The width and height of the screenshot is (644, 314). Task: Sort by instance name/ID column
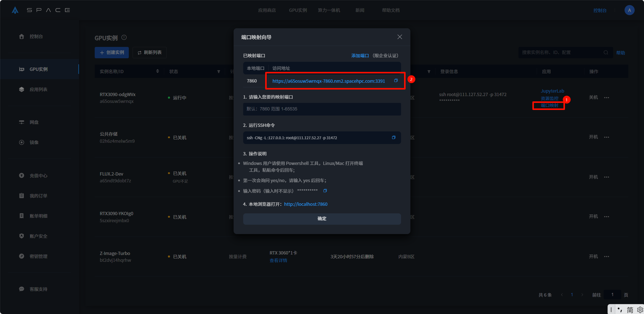[157, 71]
